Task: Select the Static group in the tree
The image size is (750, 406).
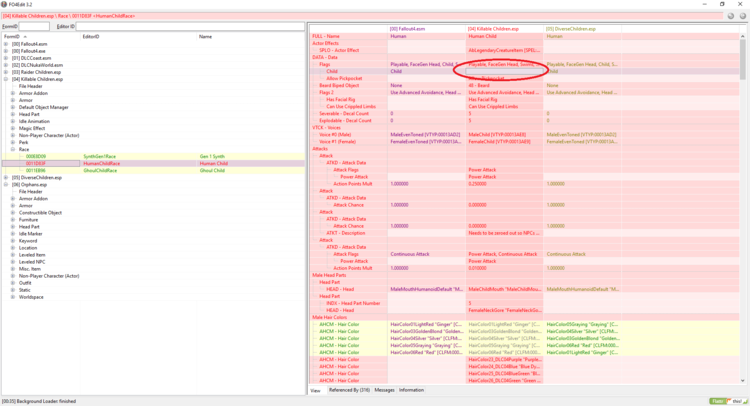Action: coord(24,290)
